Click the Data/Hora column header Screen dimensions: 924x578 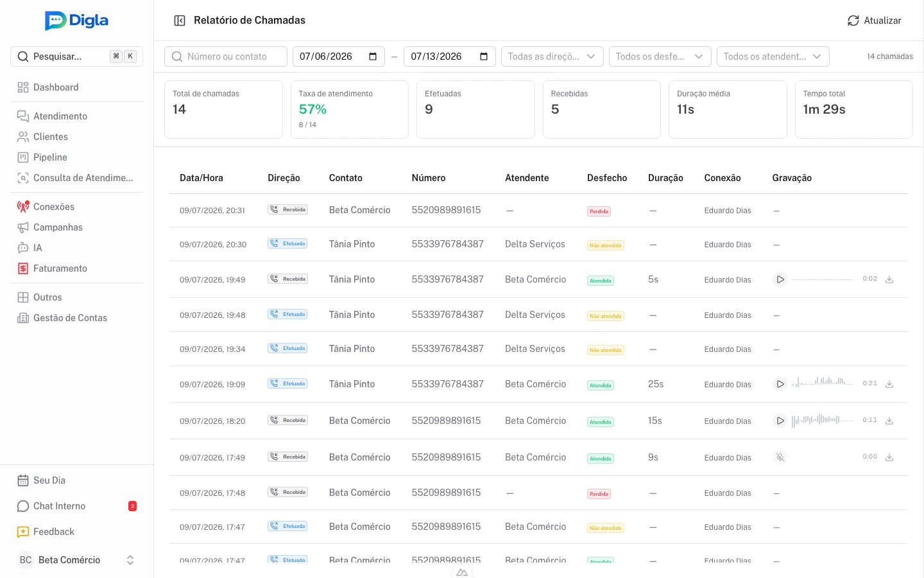[201, 178]
